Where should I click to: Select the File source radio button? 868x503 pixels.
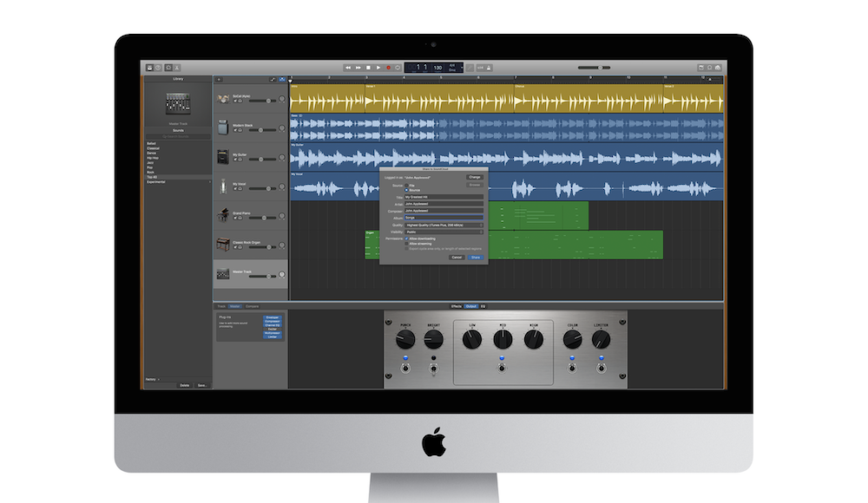[407, 185]
